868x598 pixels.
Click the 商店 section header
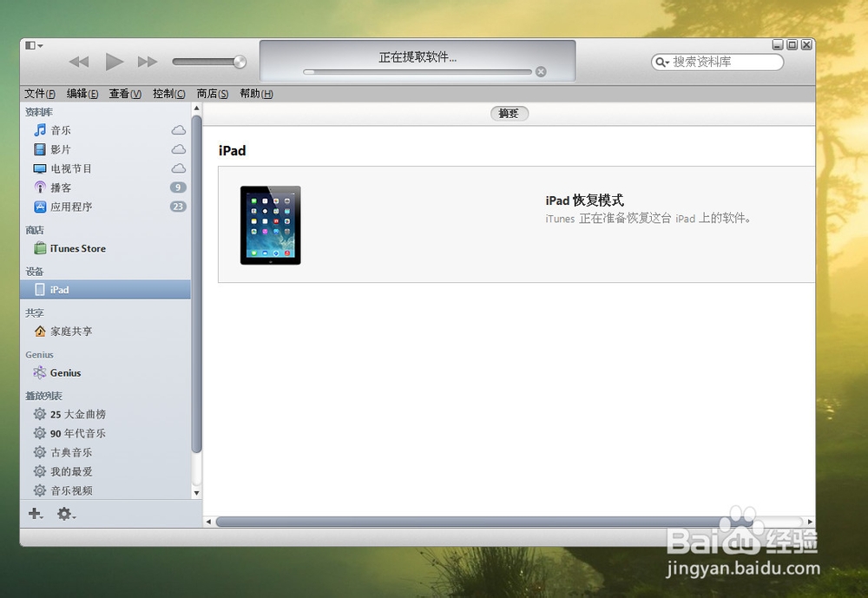point(35,230)
